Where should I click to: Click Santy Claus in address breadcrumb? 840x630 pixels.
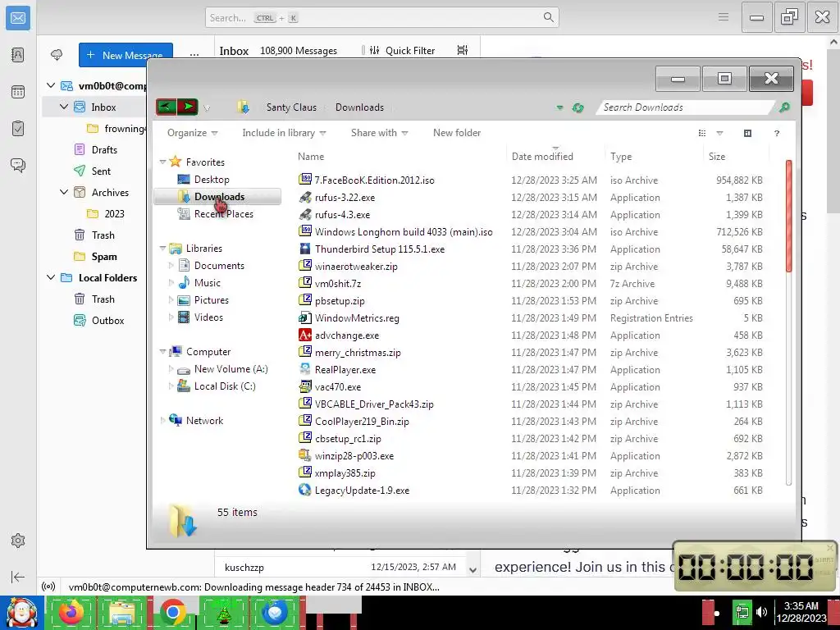[291, 107]
